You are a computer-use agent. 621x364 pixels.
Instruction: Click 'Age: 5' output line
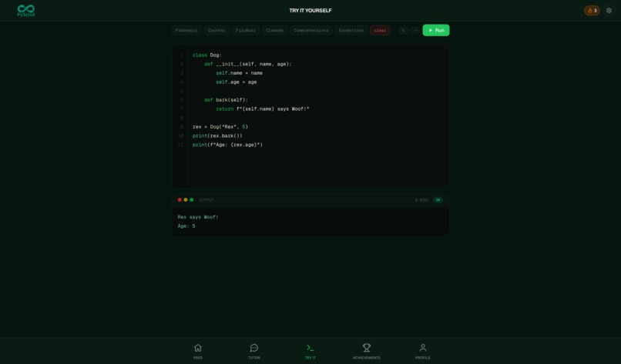186,226
